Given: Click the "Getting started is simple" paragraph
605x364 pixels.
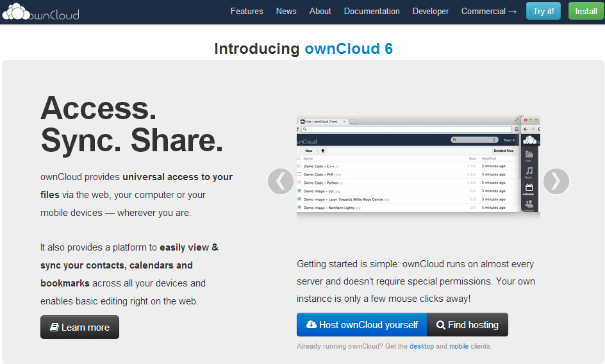Looking at the screenshot, I should point(415,281).
